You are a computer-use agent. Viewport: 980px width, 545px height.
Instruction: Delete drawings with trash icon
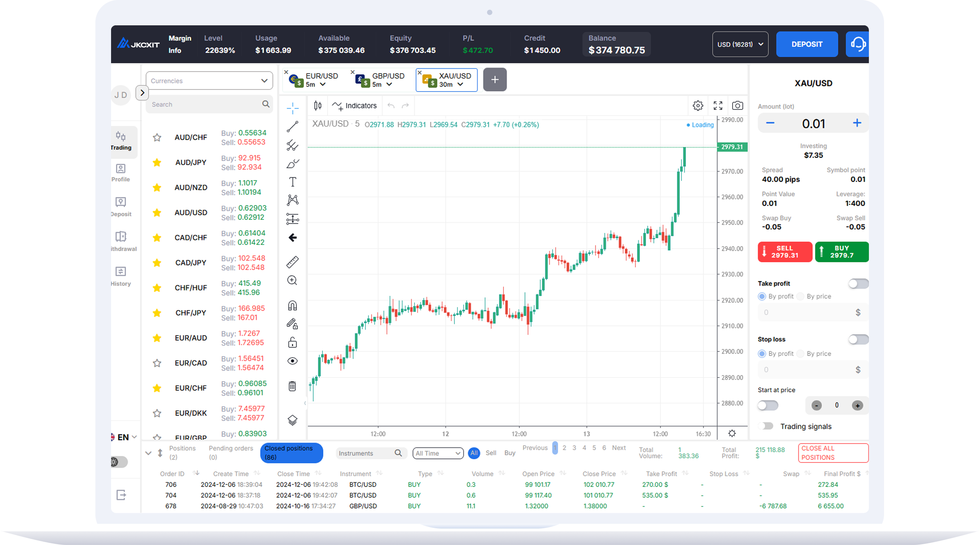click(x=292, y=386)
